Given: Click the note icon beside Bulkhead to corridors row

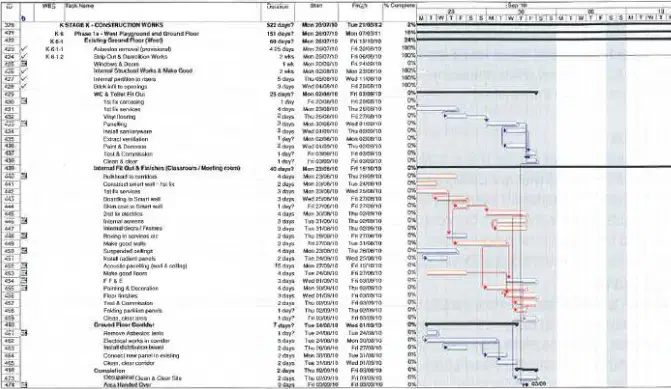Looking at the screenshot, I should coord(24,176).
